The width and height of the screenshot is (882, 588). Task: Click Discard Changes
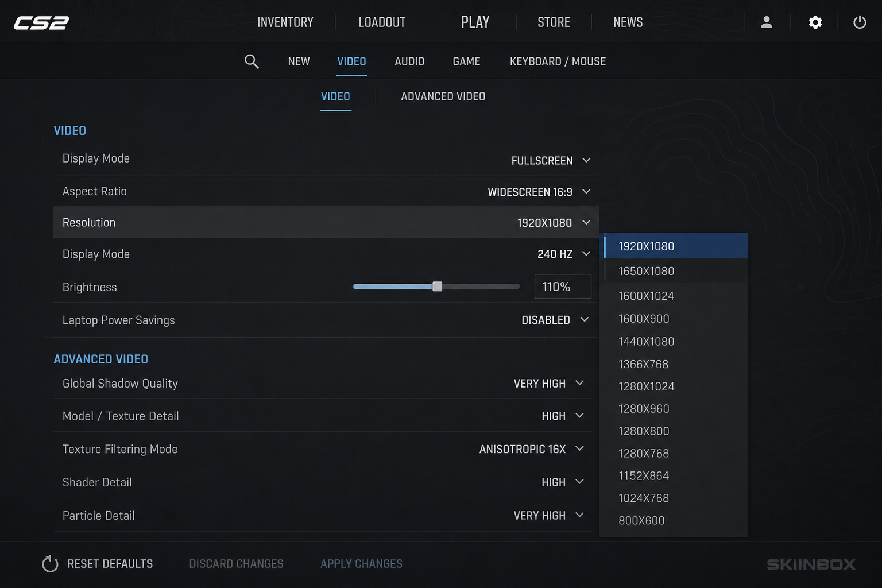[236, 564]
